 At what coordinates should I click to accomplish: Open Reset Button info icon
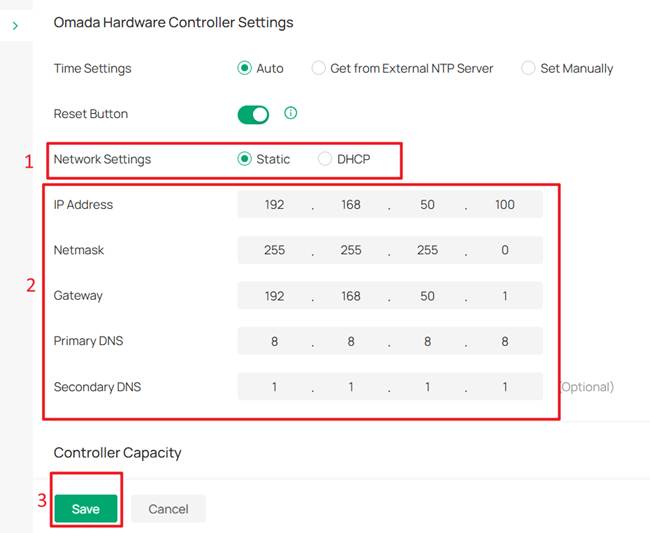(x=291, y=113)
